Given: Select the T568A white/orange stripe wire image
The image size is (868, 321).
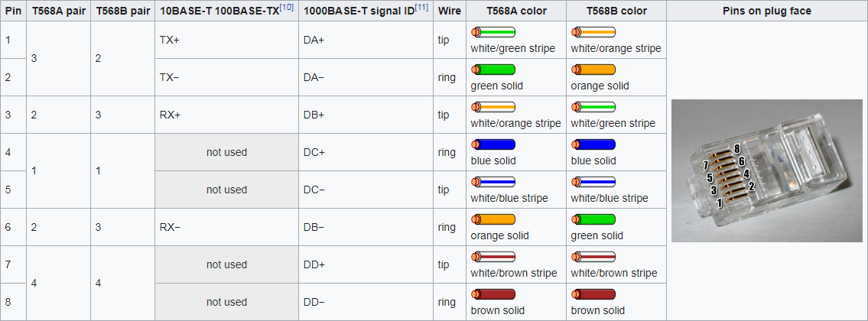Looking at the screenshot, I should pos(493,107).
